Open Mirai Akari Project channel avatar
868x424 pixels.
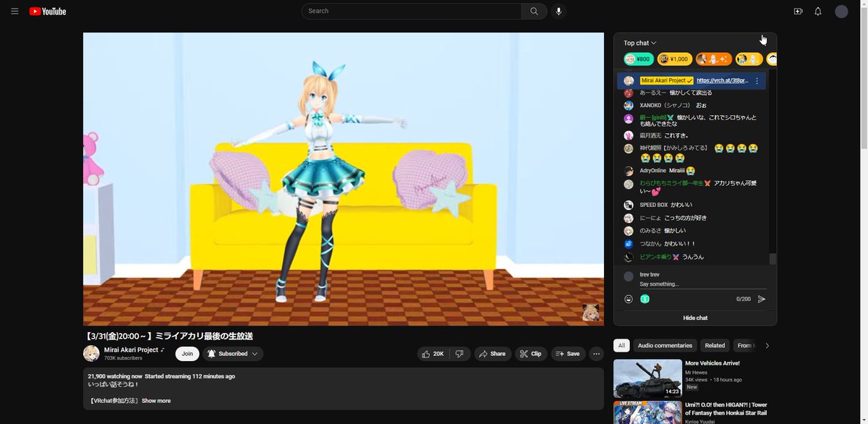(x=91, y=354)
